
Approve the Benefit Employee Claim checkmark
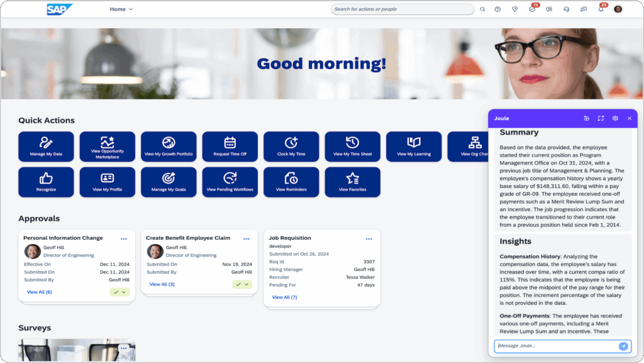[238, 284]
